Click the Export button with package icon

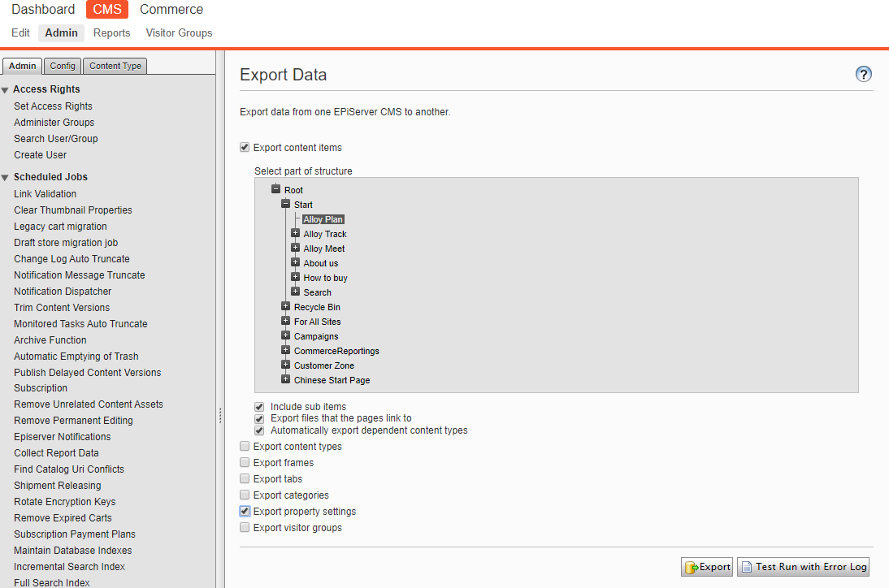[x=707, y=567]
